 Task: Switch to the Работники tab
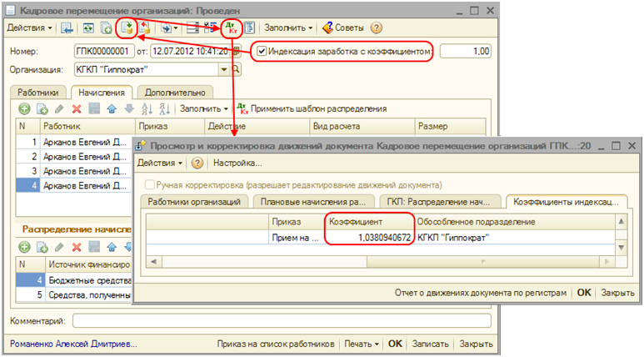tap(39, 93)
